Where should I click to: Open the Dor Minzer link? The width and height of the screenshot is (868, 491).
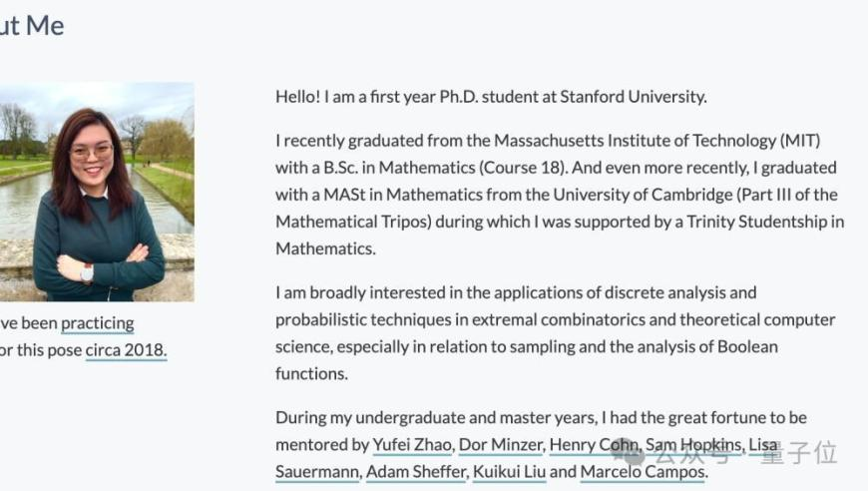[x=501, y=444]
